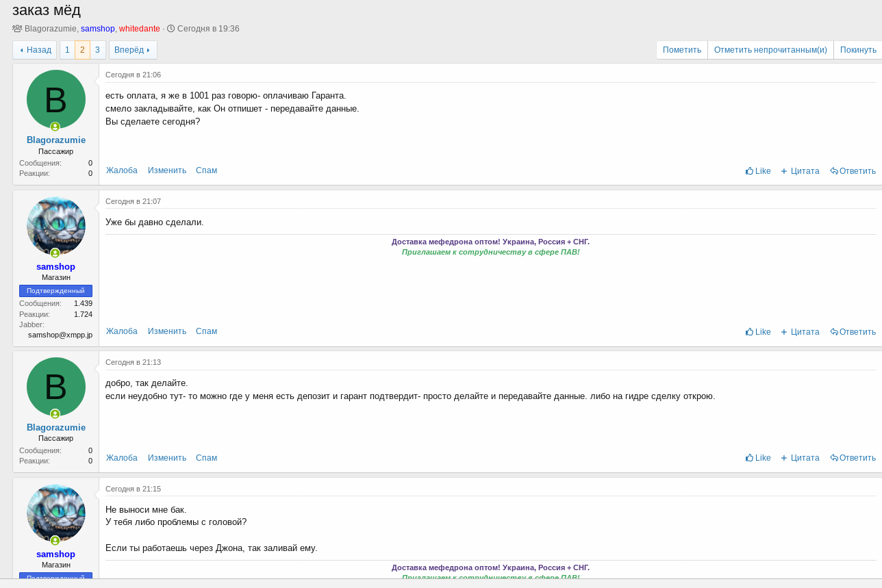Edit the 21:07 post via Изменить
The image size is (882, 588).
coord(167,331)
